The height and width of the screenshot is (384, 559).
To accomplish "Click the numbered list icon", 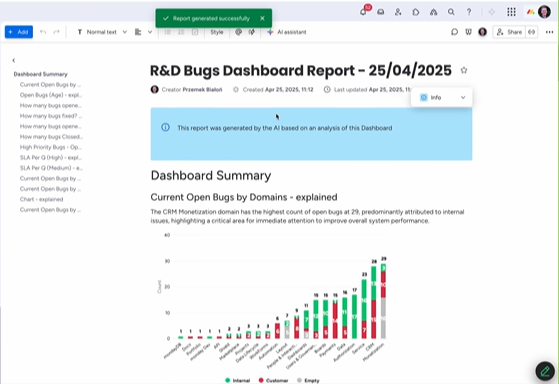I will point(181,32).
